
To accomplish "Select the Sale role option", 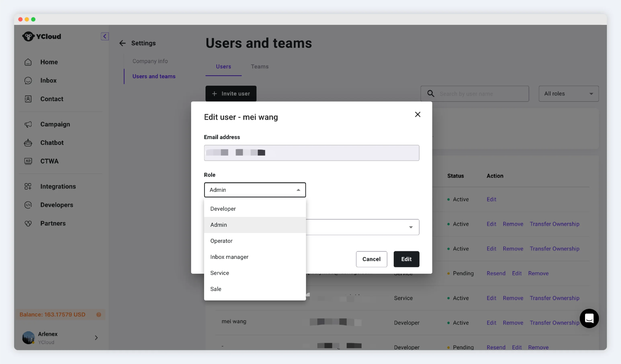I will 255,289.
